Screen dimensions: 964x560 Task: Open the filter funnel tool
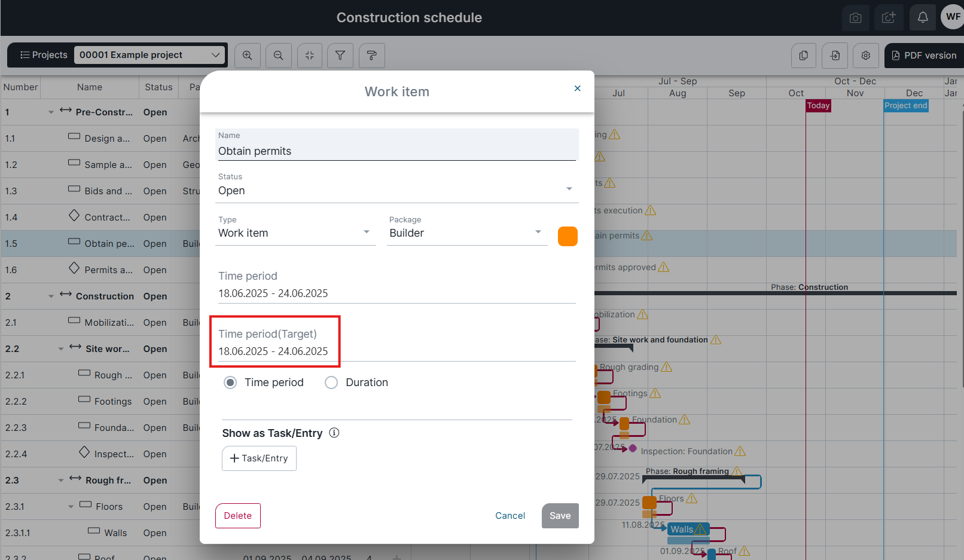click(340, 56)
